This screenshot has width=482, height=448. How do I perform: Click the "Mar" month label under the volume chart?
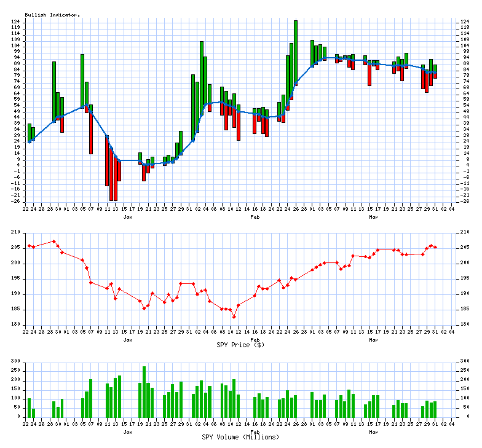coord(373,432)
